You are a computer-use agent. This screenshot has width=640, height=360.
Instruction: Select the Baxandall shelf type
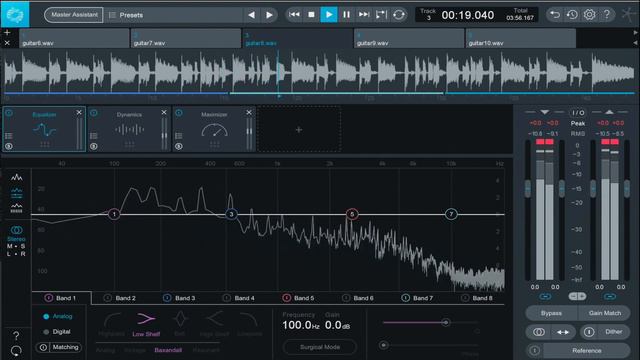(x=168, y=350)
